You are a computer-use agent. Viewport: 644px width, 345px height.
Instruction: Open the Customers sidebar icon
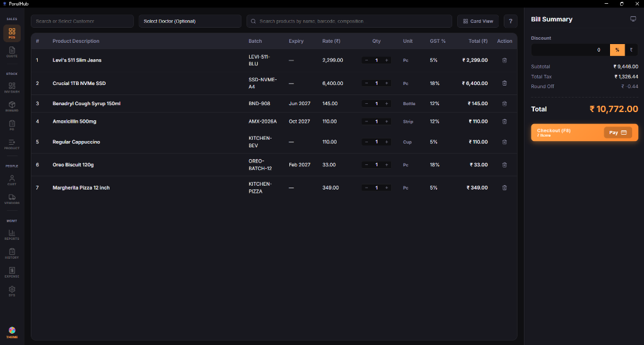[x=12, y=180]
